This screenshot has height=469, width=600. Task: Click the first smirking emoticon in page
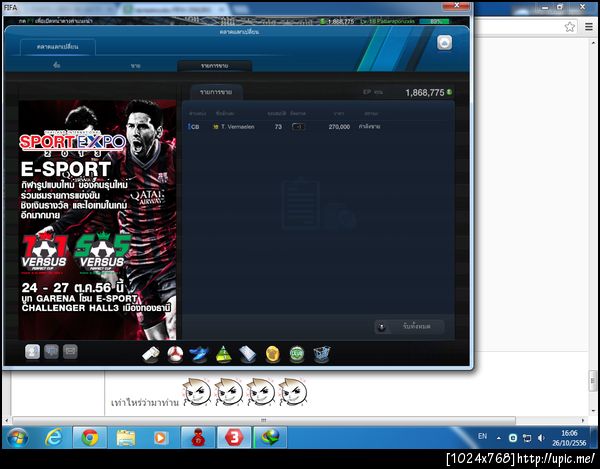pyautogui.click(x=197, y=392)
